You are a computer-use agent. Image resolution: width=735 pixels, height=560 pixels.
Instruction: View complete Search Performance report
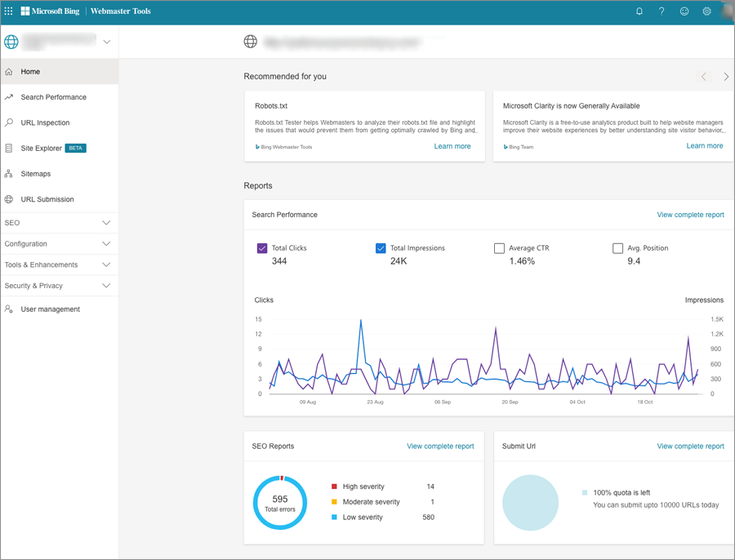(690, 215)
